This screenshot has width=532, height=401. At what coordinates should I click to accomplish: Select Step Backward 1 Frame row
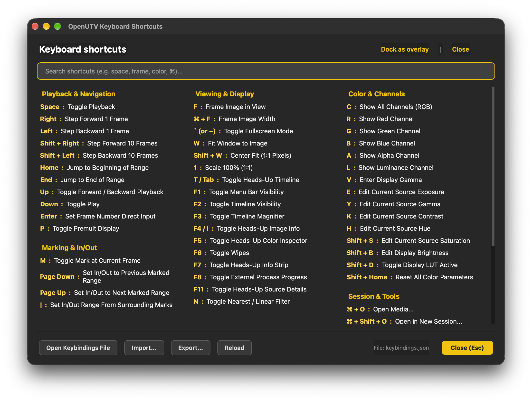coord(85,131)
